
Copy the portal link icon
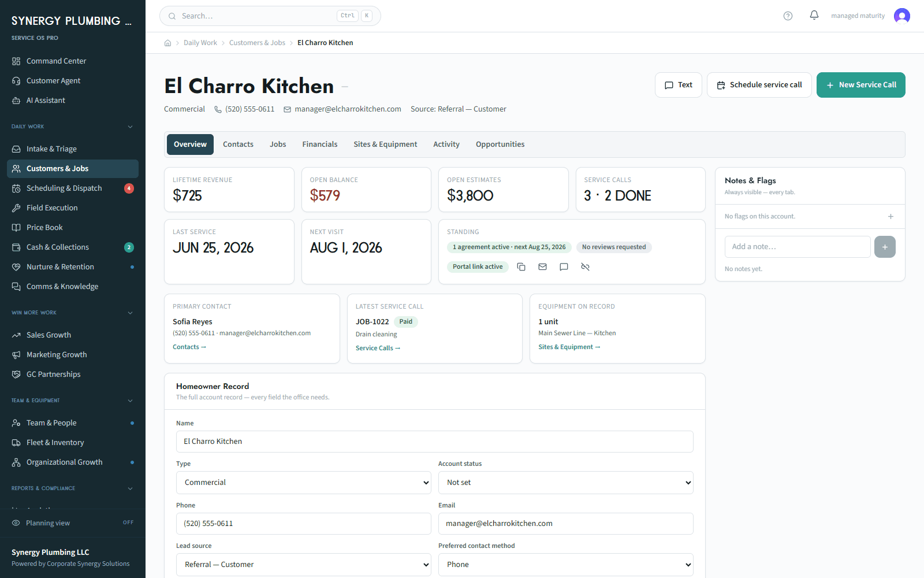click(x=521, y=266)
